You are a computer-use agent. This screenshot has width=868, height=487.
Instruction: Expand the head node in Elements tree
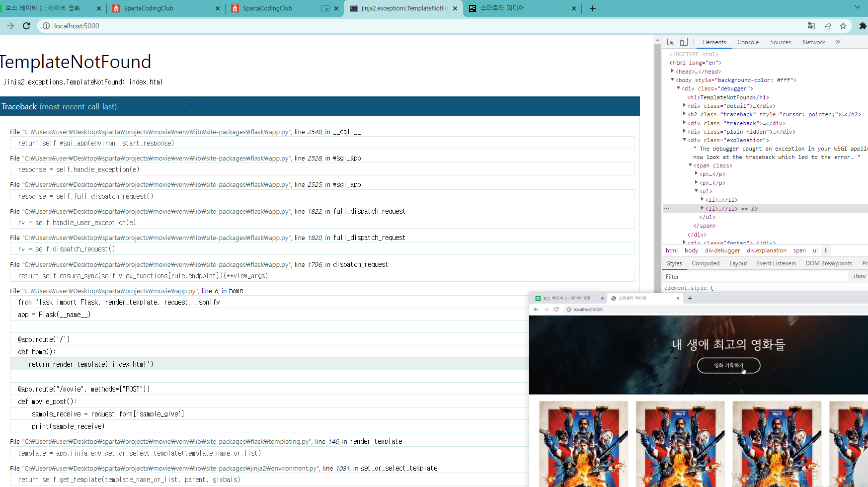click(x=672, y=71)
